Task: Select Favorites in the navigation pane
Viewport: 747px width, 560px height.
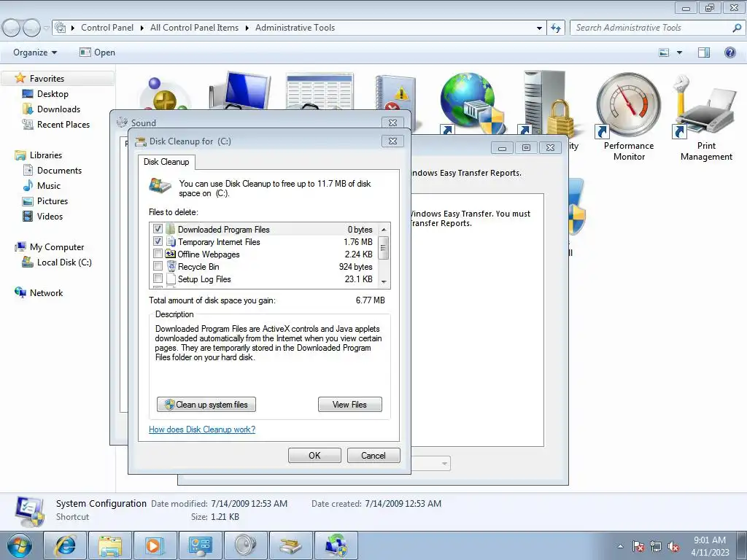Action: pos(47,79)
